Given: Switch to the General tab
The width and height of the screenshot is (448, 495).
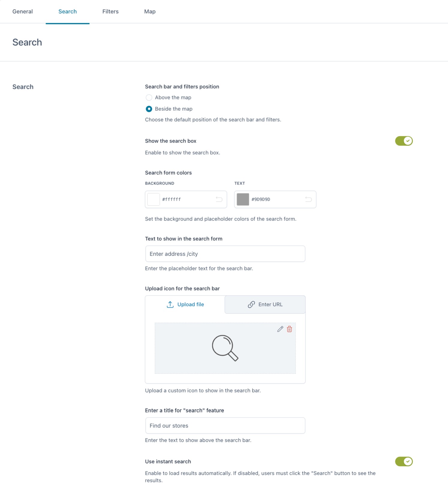Looking at the screenshot, I should point(22,11).
